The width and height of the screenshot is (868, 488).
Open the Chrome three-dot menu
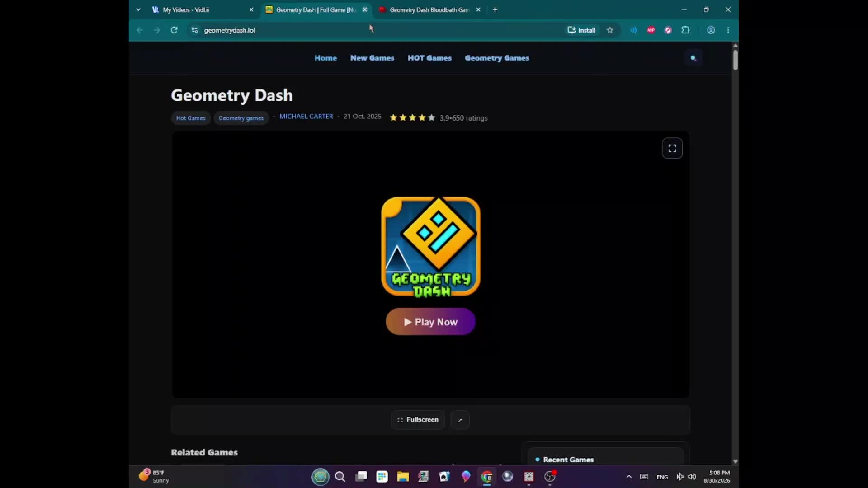pos(728,30)
